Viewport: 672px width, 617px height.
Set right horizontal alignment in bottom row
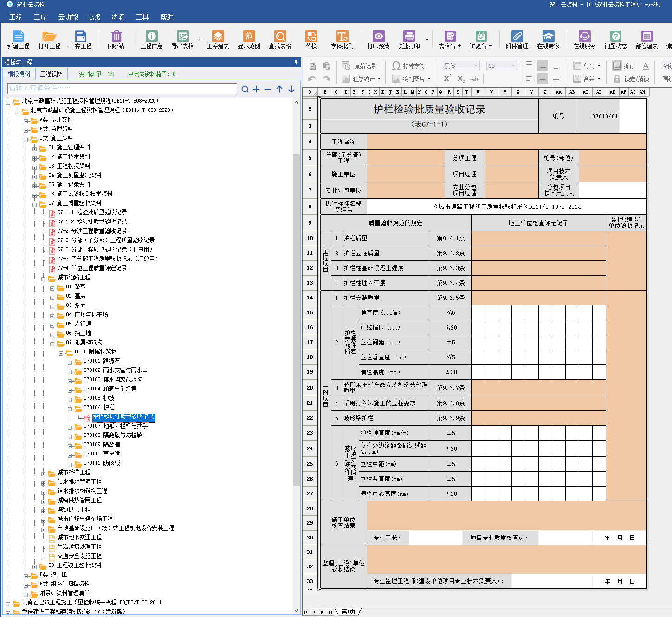pos(556,79)
